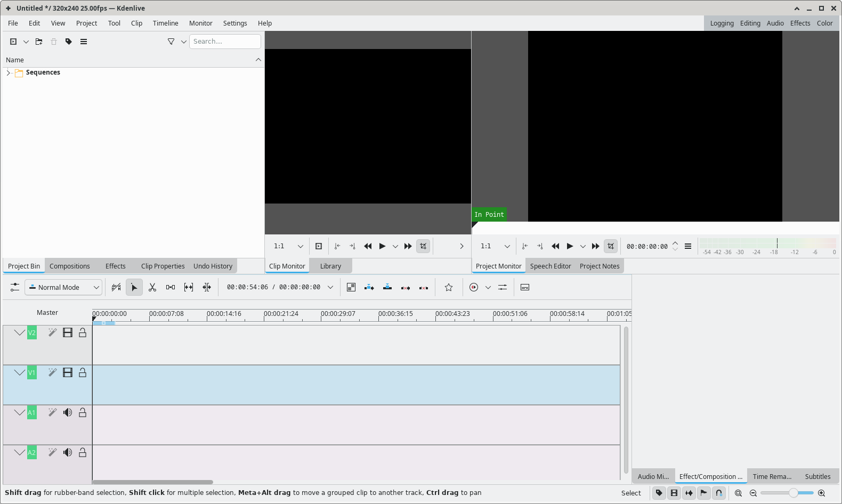The image size is (842, 504).
Task: Switch to Editing workspace layout
Action: (750, 23)
